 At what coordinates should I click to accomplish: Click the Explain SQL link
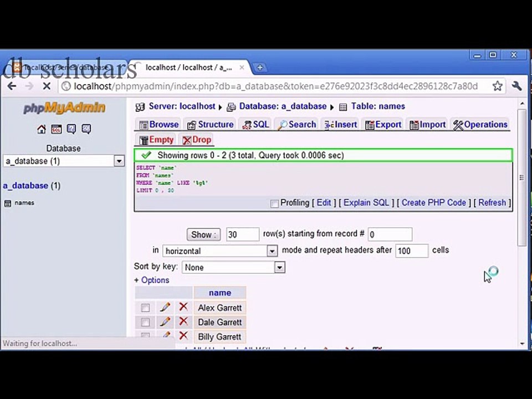click(366, 203)
